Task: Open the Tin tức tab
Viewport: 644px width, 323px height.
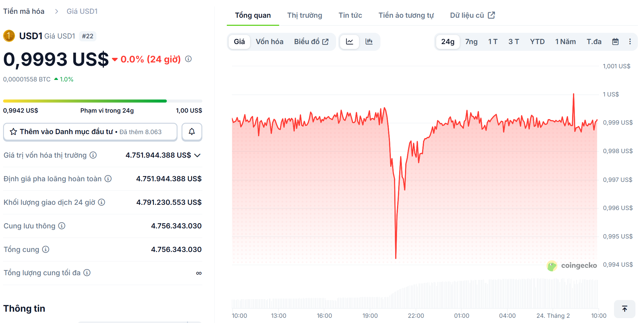Action: pyautogui.click(x=350, y=15)
